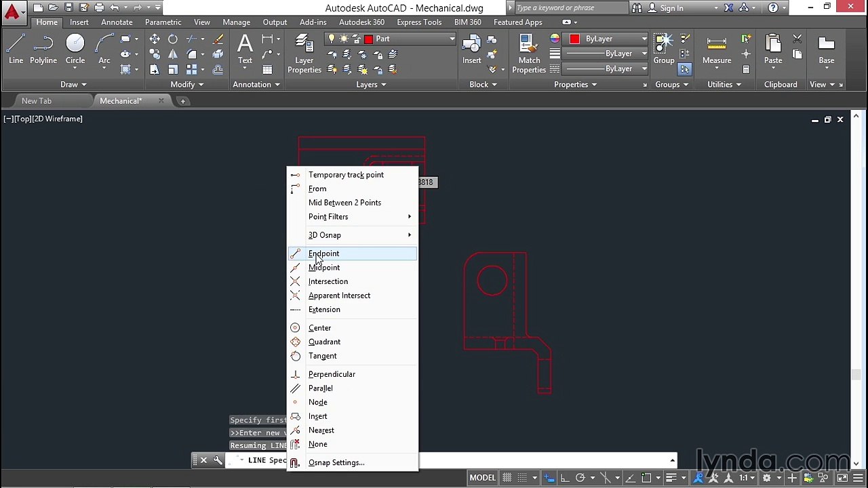Viewport: 868px width, 488px height.
Task: Click the Insert block icon
Action: click(x=472, y=49)
